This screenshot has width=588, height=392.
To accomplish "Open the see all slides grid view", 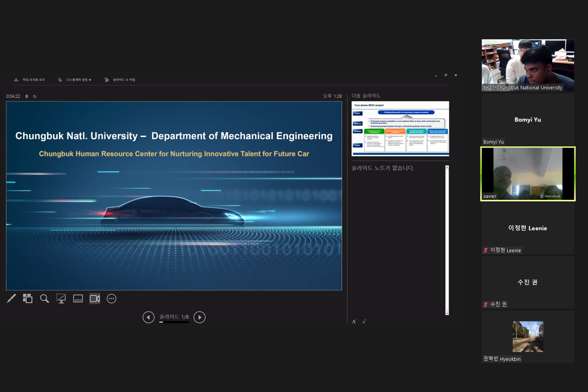I will tap(28, 299).
